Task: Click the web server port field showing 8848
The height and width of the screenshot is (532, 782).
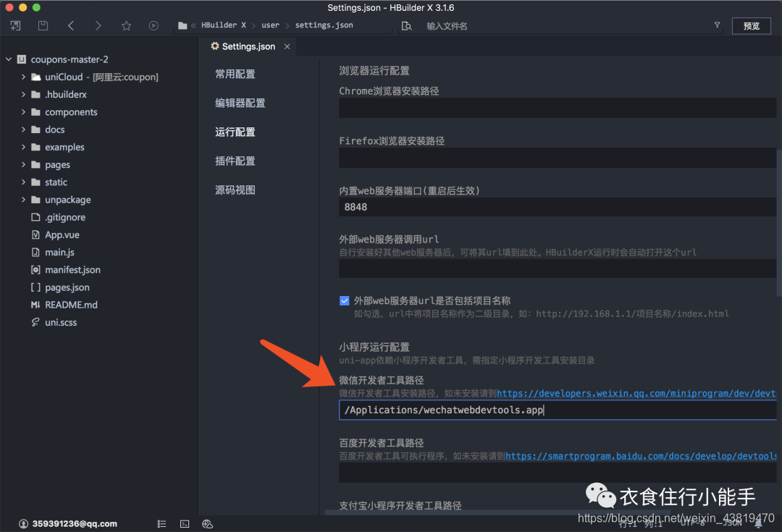Action: pyautogui.click(x=558, y=207)
